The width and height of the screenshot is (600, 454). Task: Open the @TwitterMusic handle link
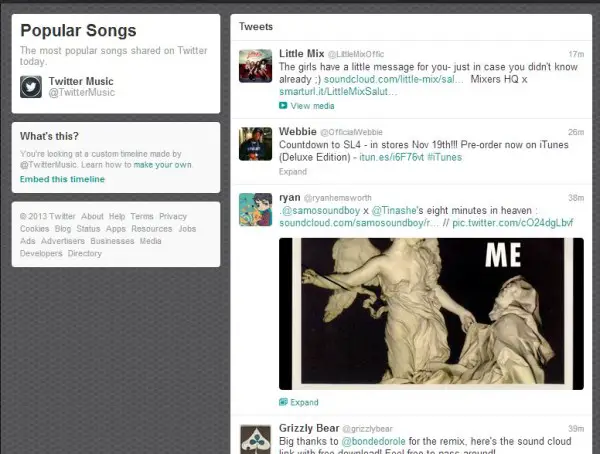click(x=82, y=93)
